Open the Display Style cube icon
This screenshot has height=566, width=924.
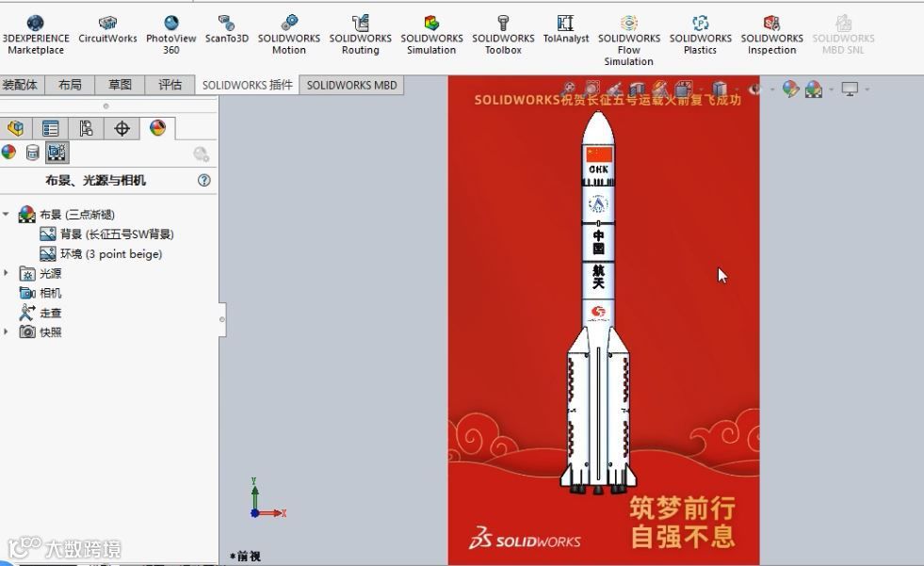(x=720, y=89)
